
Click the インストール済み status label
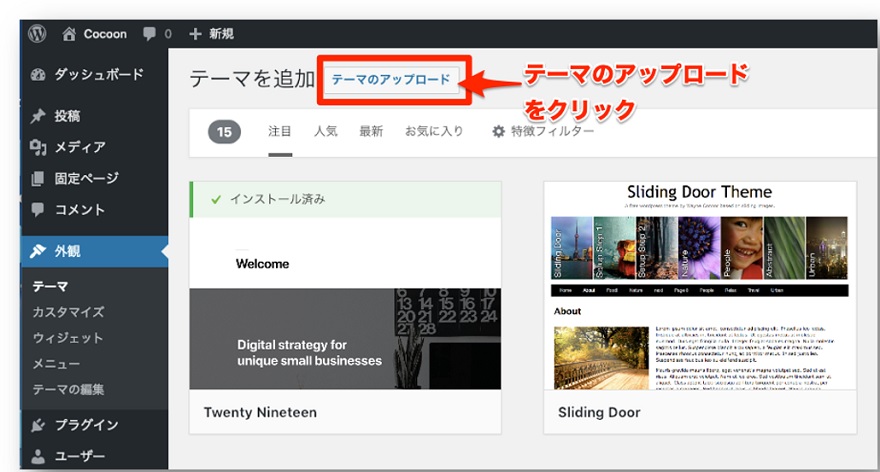click(277, 199)
